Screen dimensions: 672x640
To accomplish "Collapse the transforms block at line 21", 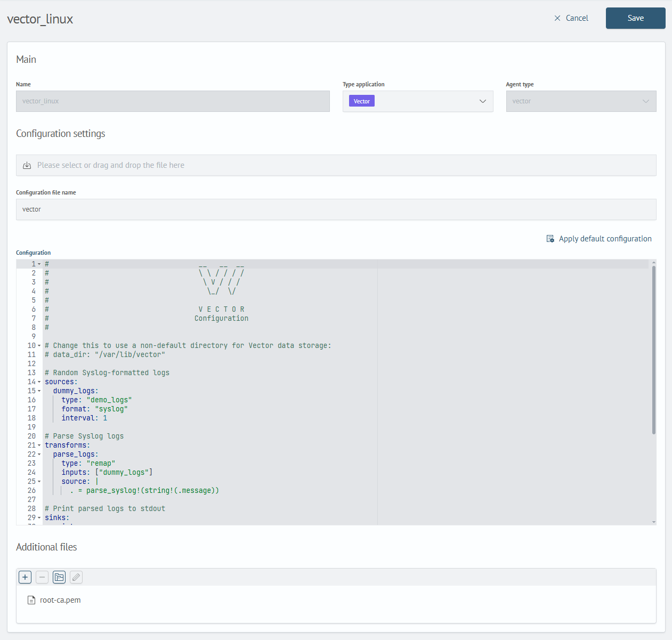I will 39,445.
